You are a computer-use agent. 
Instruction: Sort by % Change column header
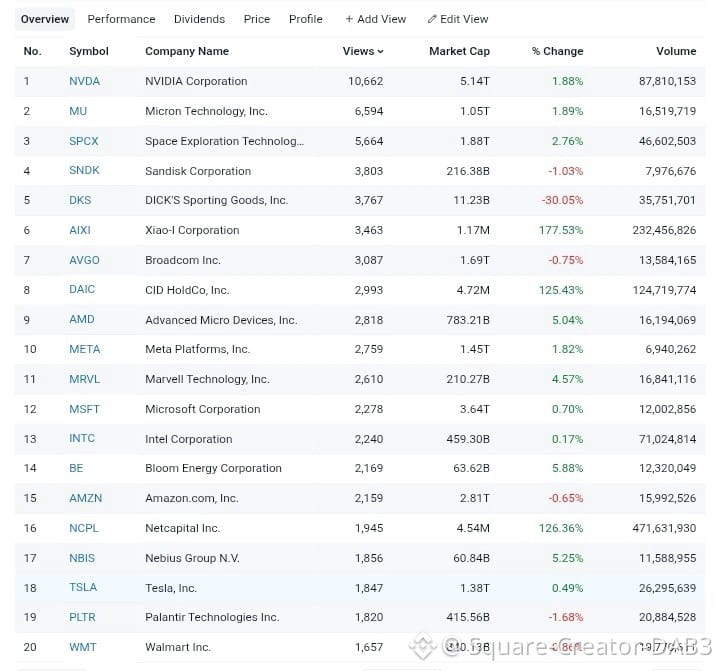(x=557, y=51)
